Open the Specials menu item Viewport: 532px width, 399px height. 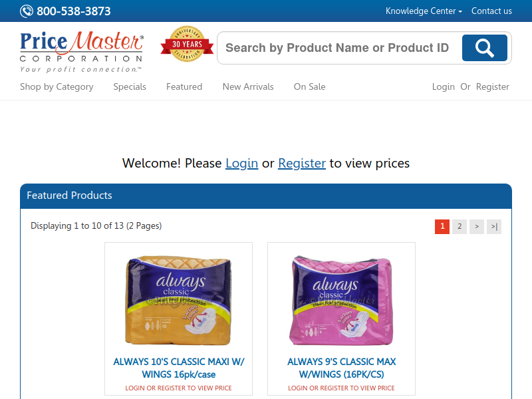(x=130, y=87)
